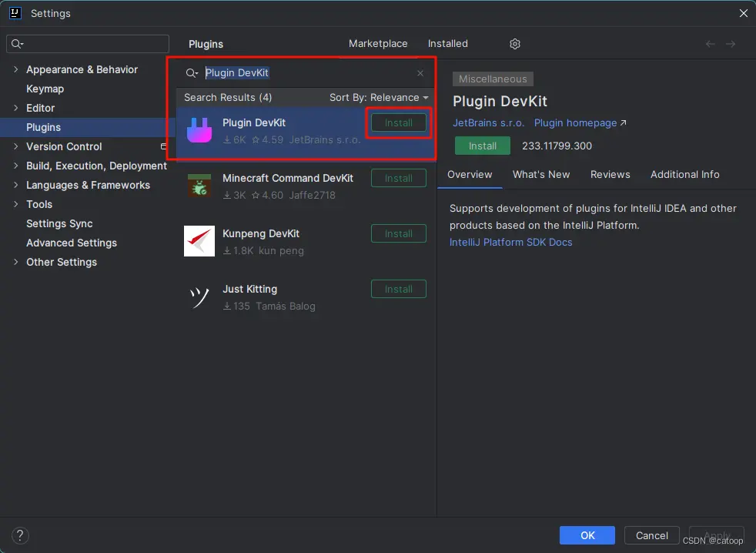756x553 pixels.
Task: Click the settings search magnifier icon
Action: pyautogui.click(x=18, y=44)
